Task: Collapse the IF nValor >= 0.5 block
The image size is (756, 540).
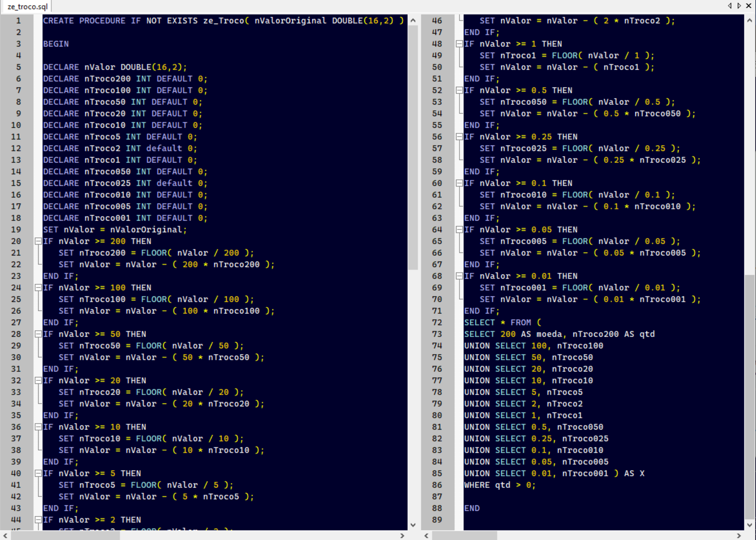Action: [x=459, y=90]
